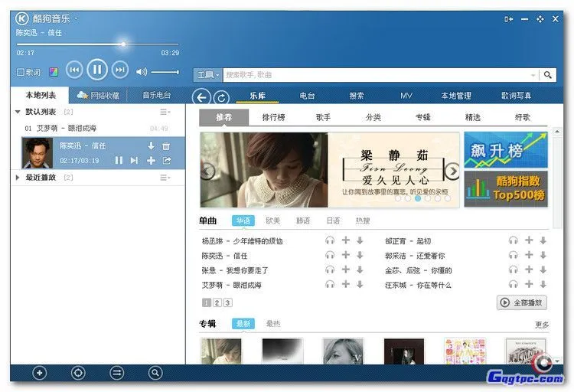Go to singles page 2
The image size is (574, 392).
click(217, 302)
